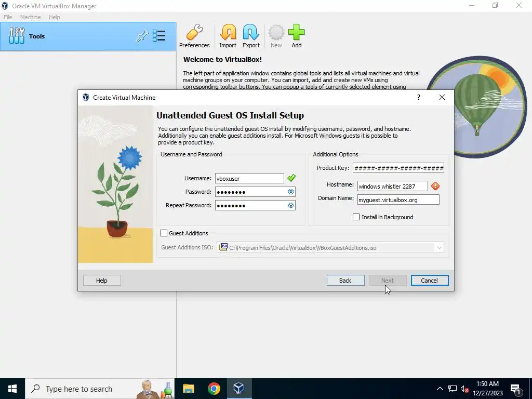Open Preferences from the VirtualBox toolbar
The image size is (532, 399).
point(194,36)
